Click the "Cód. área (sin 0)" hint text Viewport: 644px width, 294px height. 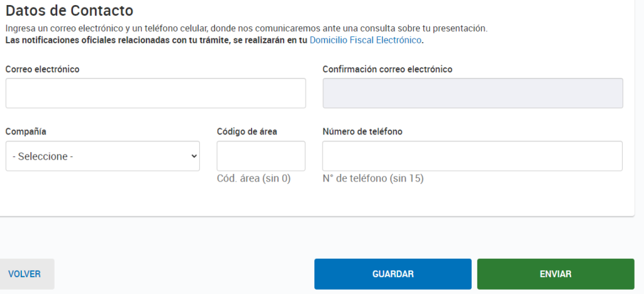coord(253,178)
